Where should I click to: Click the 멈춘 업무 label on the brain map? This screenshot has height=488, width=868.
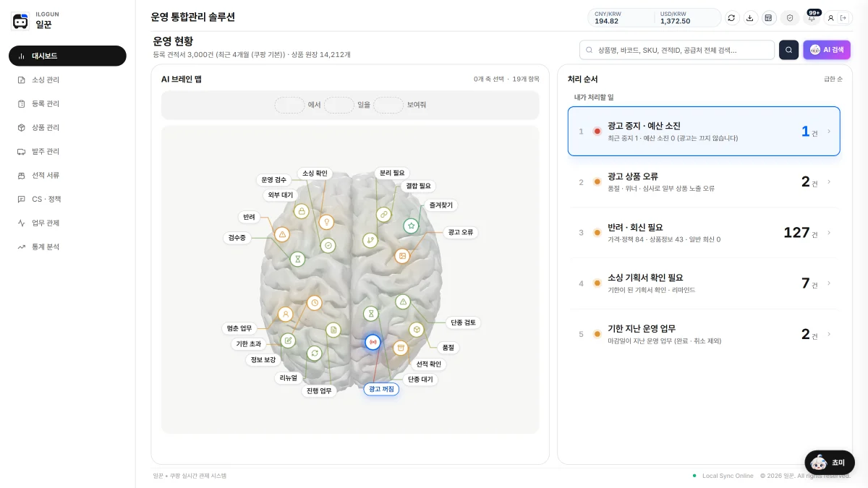pos(239,328)
